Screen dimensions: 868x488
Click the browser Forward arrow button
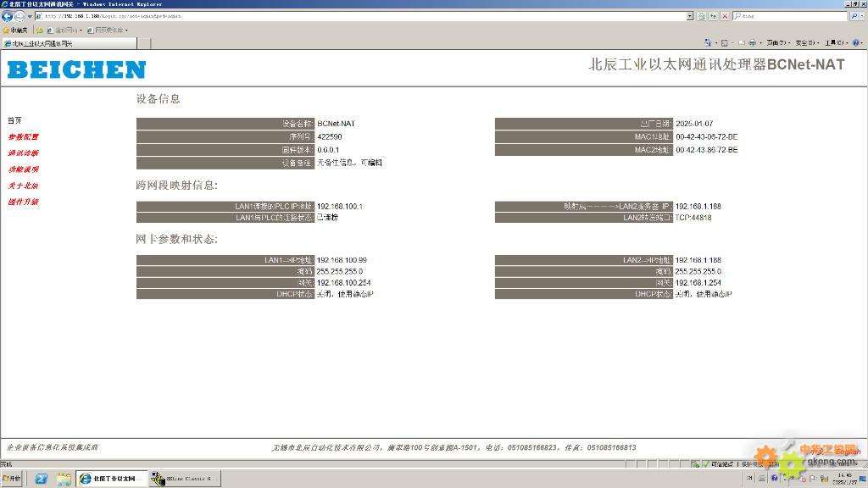coord(19,16)
